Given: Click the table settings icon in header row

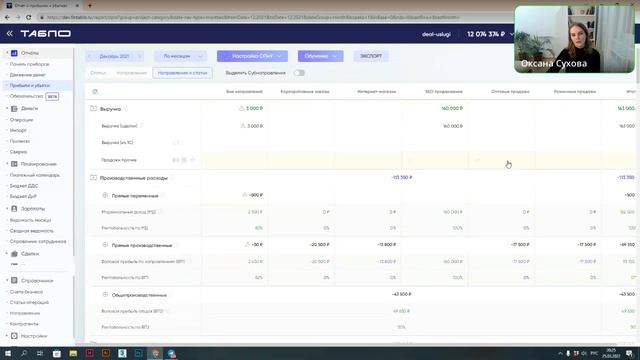Looking at the screenshot, I should coord(95,92).
